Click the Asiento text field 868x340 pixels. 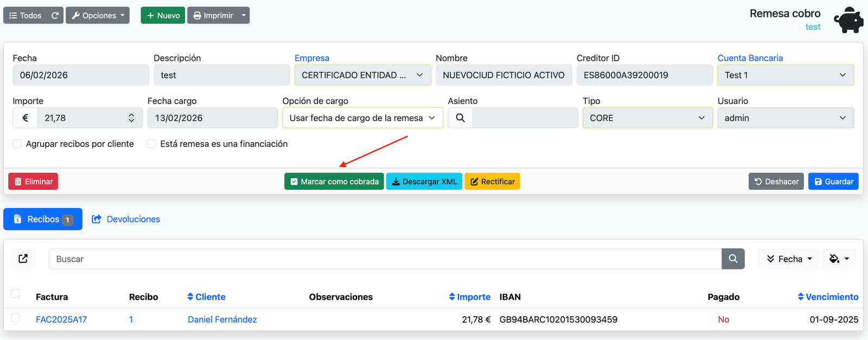coord(525,118)
